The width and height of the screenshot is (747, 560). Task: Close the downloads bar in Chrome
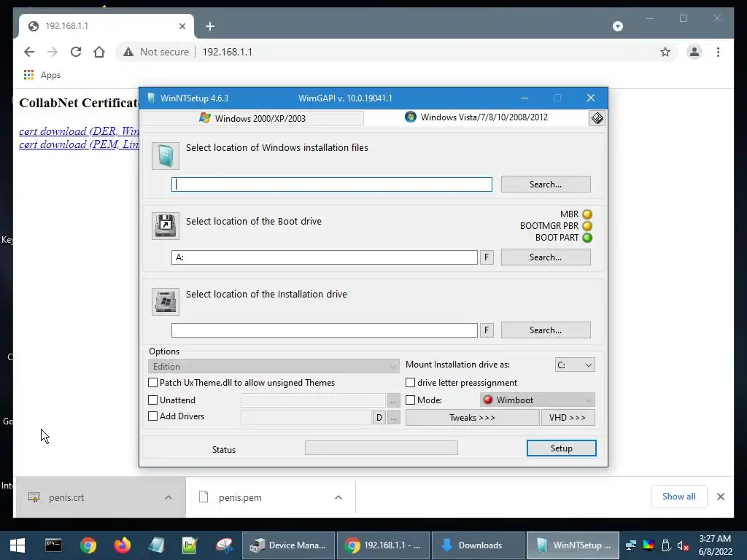click(x=720, y=497)
